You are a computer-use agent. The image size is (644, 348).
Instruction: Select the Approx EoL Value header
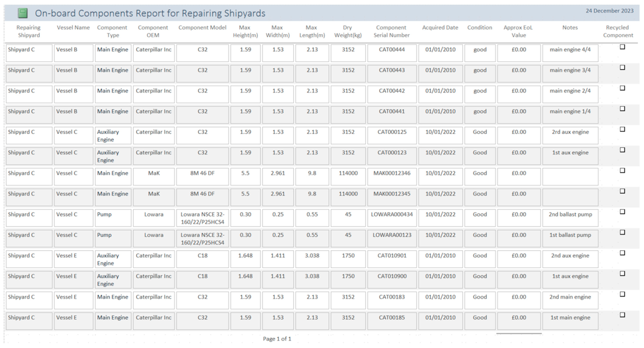pyautogui.click(x=518, y=31)
